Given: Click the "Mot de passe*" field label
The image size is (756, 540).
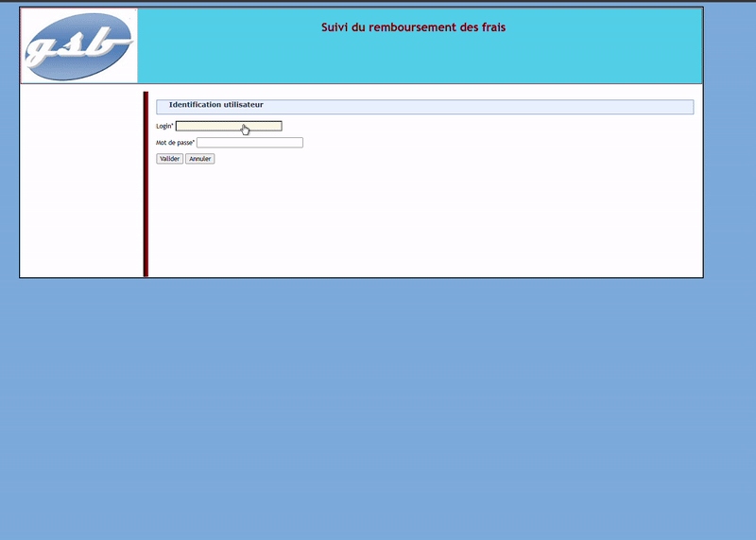Looking at the screenshot, I should coord(175,143).
